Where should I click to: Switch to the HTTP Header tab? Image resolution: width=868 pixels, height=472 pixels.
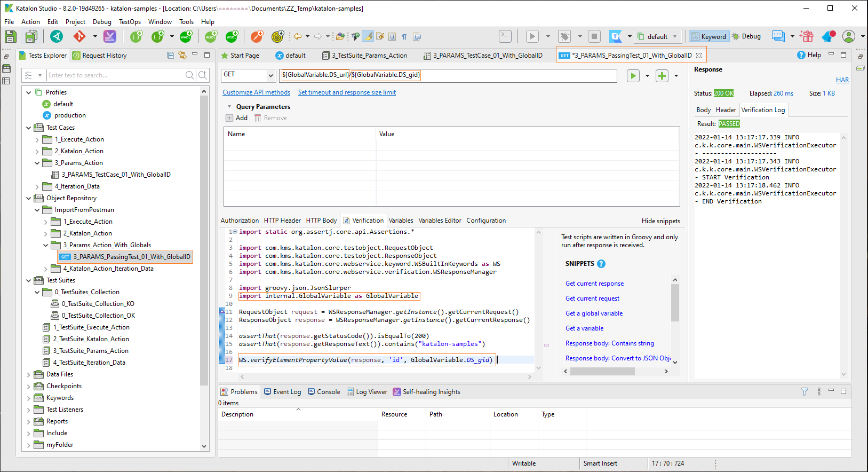(282, 221)
